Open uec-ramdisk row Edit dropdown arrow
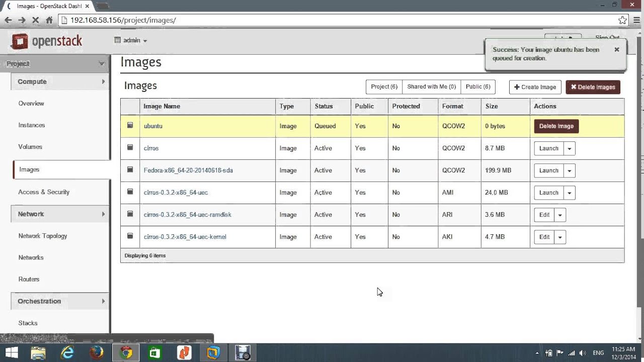This screenshot has height=362, width=644. click(560, 215)
